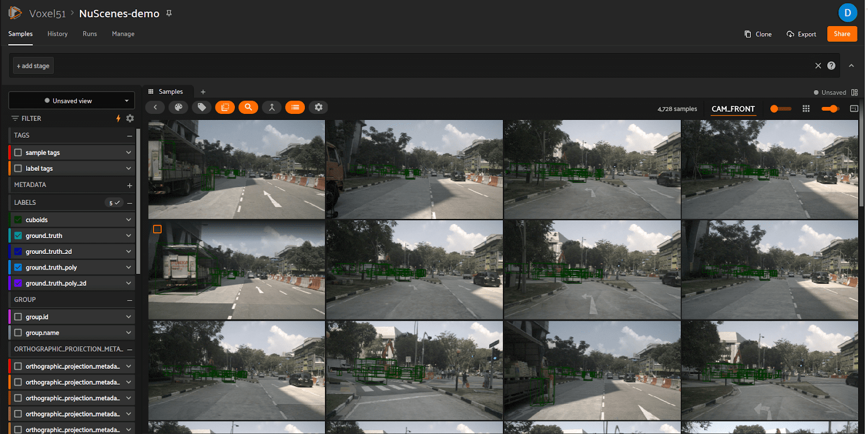Click the 4,728 samples count
The width and height of the screenshot is (868, 434).
pos(677,109)
